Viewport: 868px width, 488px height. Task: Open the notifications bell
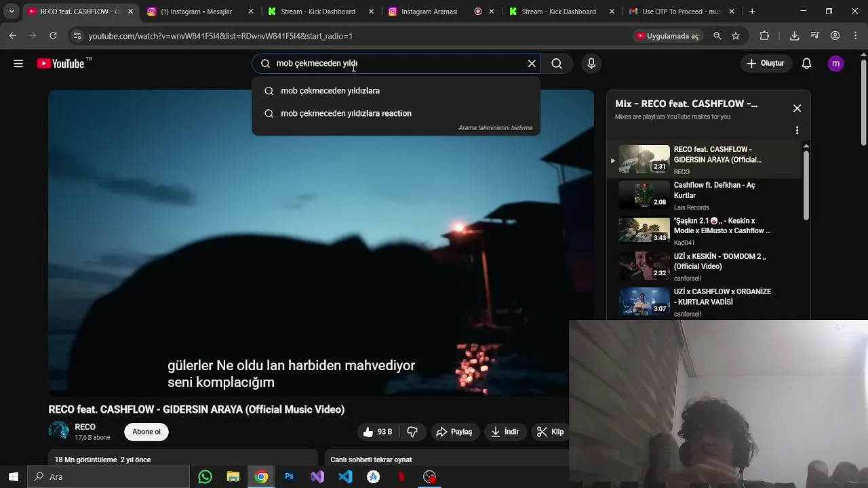[806, 64]
